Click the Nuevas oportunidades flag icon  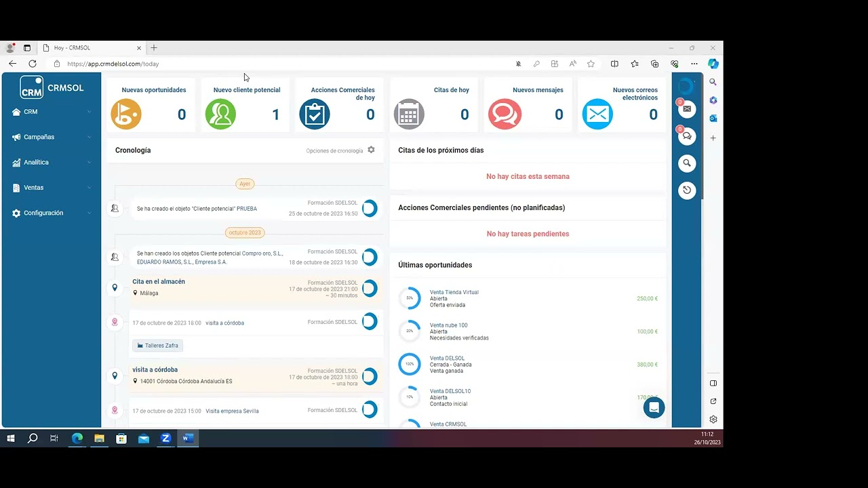coord(126,114)
